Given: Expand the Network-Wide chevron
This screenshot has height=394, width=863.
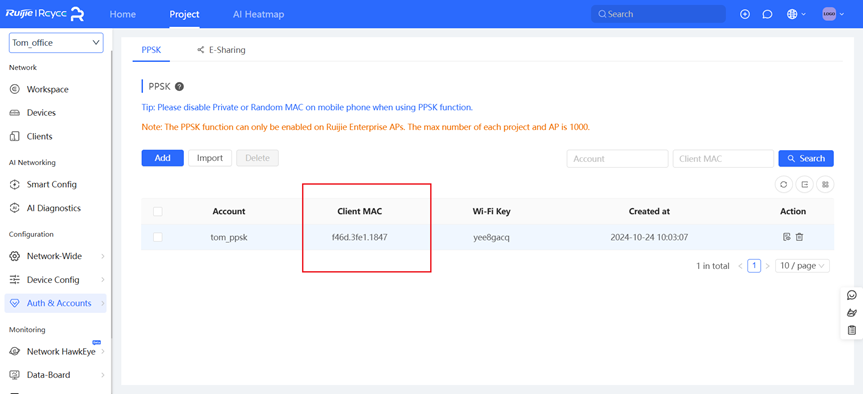Looking at the screenshot, I should tap(103, 256).
